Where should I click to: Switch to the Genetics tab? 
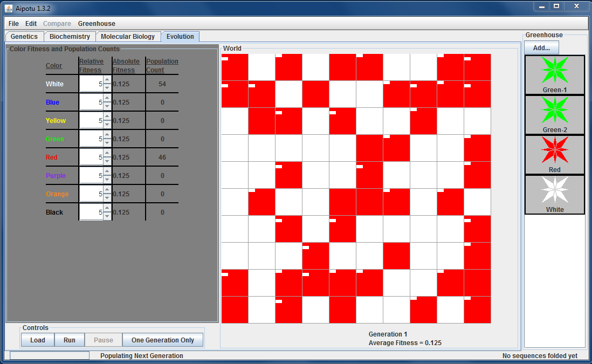coord(24,37)
